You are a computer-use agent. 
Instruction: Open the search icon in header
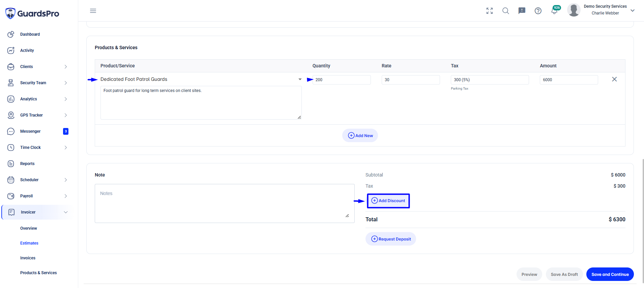(506, 11)
